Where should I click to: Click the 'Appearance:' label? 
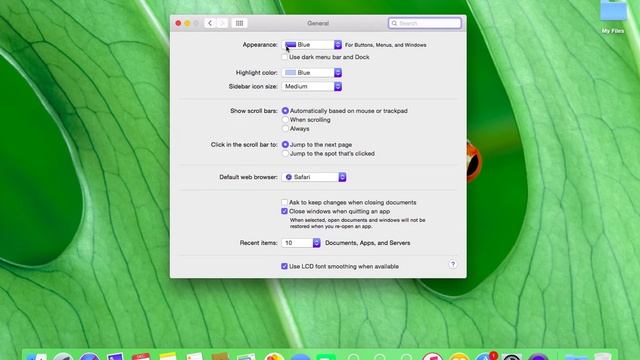[x=260, y=44]
